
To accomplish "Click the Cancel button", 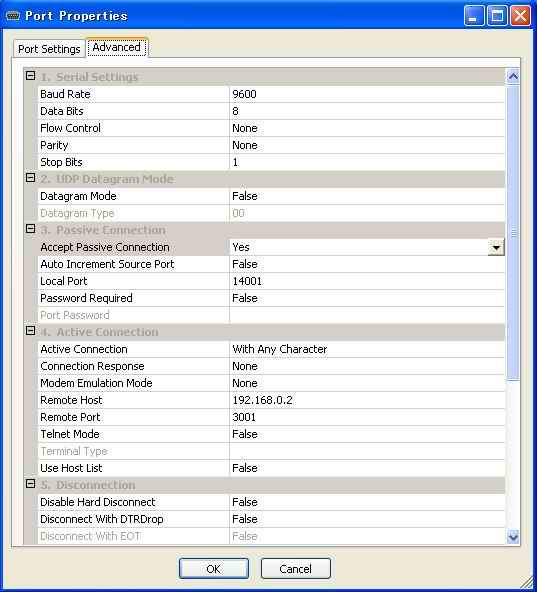I will (x=296, y=569).
